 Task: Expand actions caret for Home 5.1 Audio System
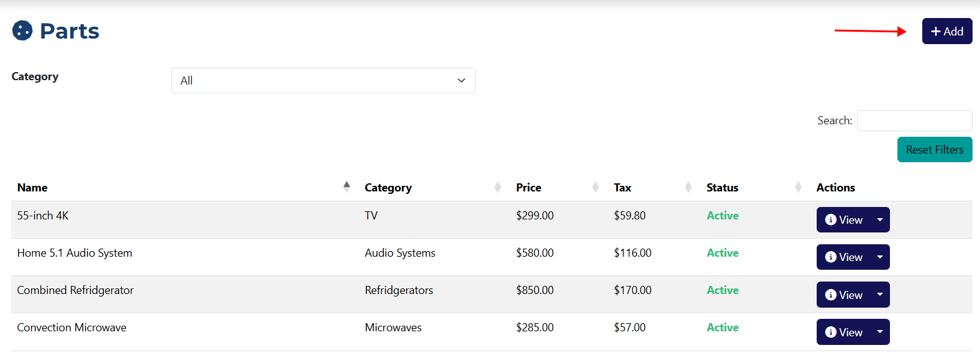click(x=880, y=257)
